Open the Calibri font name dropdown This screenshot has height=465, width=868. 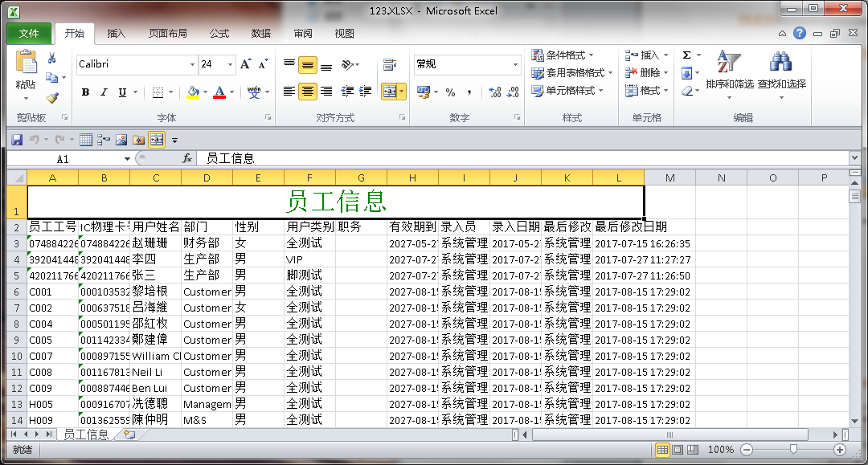(192, 64)
